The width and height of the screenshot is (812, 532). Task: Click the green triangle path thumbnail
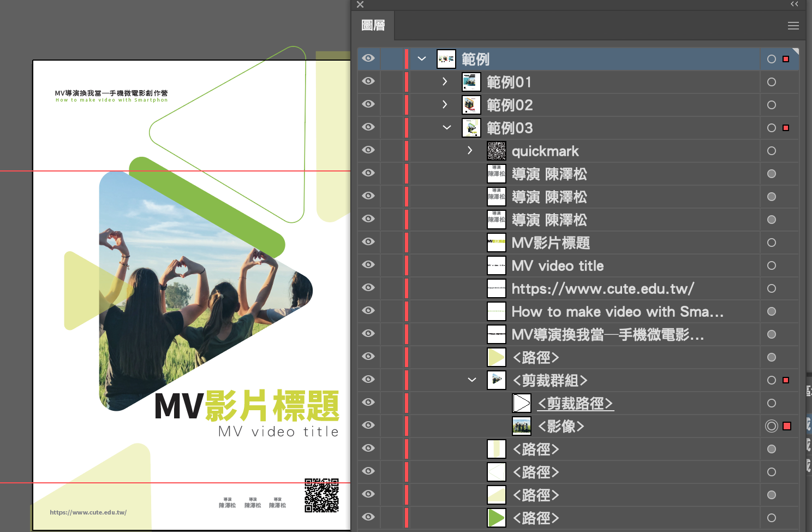tap(496, 518)
